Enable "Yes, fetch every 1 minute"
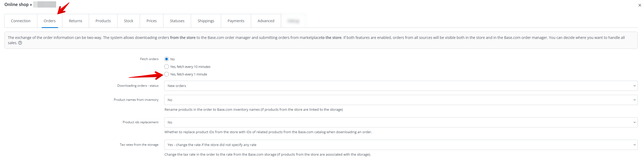The width and height of the screenshot is (644, 158). [167, 74]
